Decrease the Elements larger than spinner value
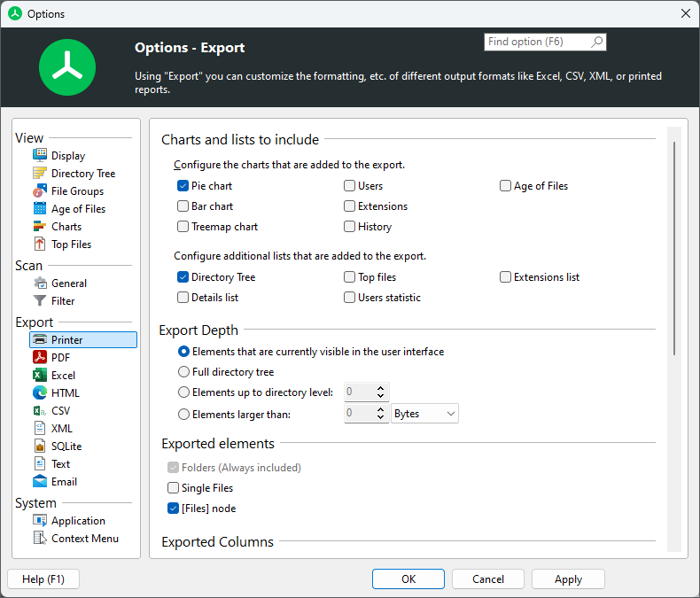 pyautogui.click(x=381, y=418)
